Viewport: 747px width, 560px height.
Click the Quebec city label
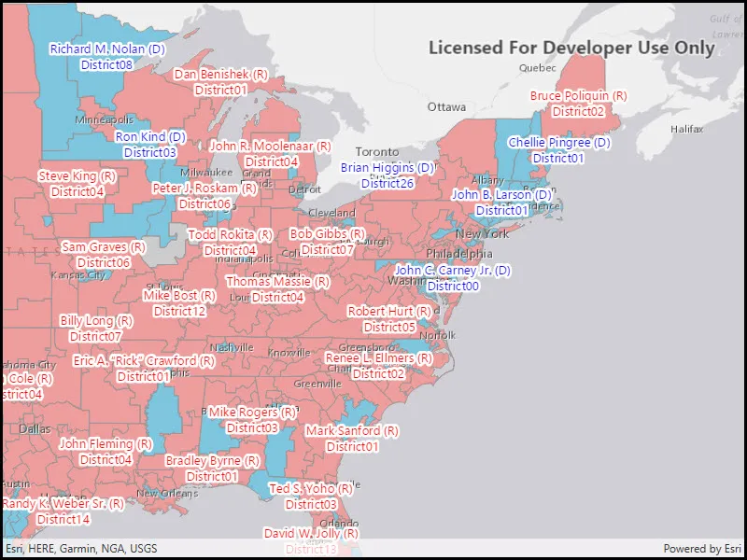538,68
